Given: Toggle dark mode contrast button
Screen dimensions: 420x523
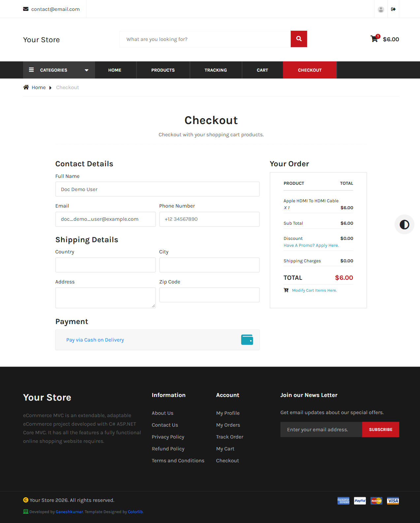Looking at the screenshot, I should click(x=404, y=224).
